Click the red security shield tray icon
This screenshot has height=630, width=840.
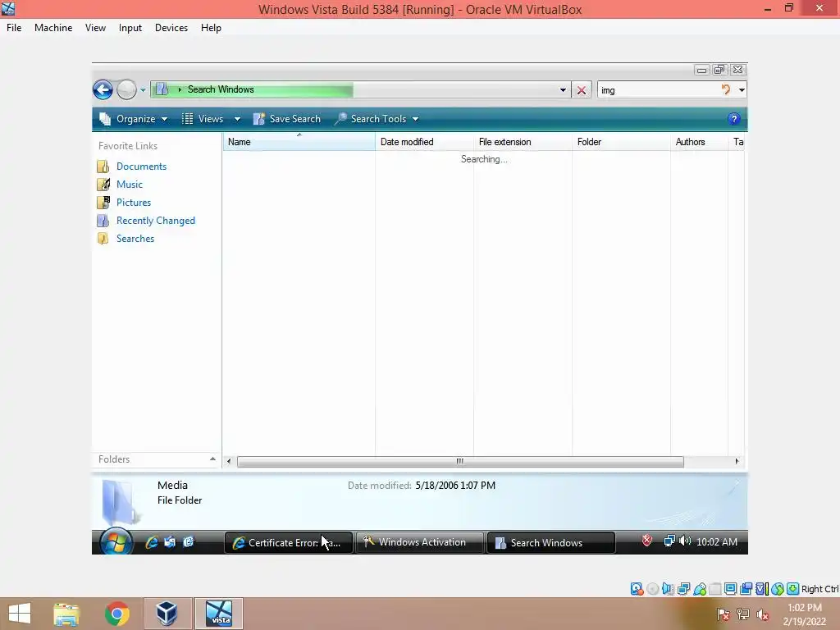point(647,541)
